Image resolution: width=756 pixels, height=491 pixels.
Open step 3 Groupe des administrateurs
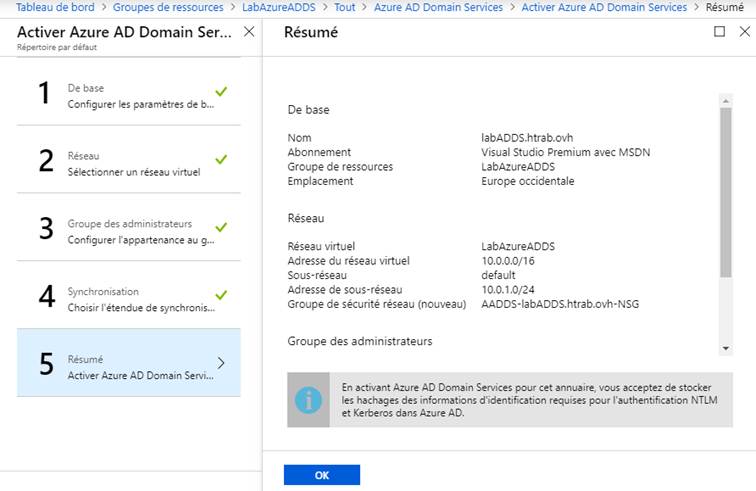point(129,228)
